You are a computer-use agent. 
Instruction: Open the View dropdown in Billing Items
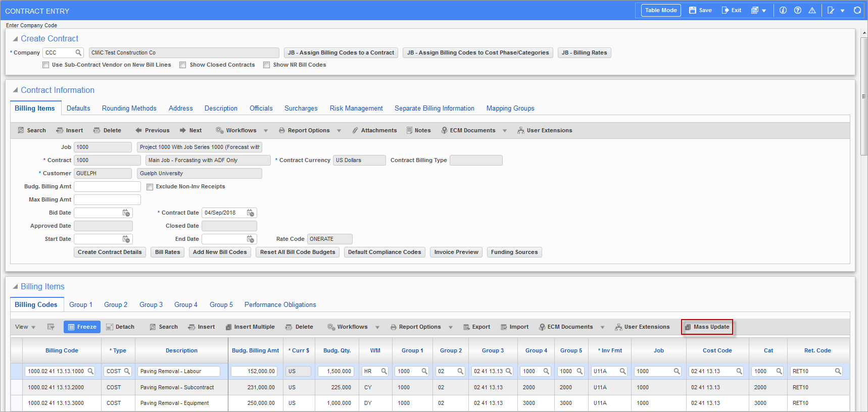[x=25, y=327]
